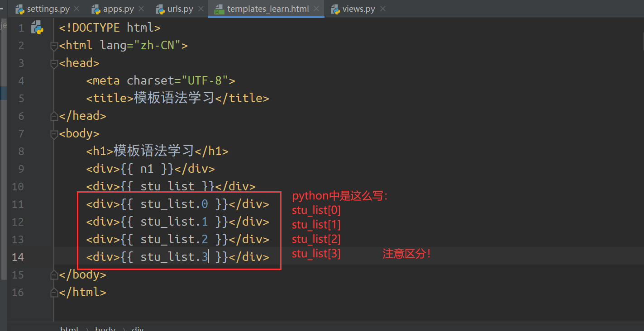Click stu_list.2 on line 13
This screenshot has height=331, width=644.
(174, 239)
